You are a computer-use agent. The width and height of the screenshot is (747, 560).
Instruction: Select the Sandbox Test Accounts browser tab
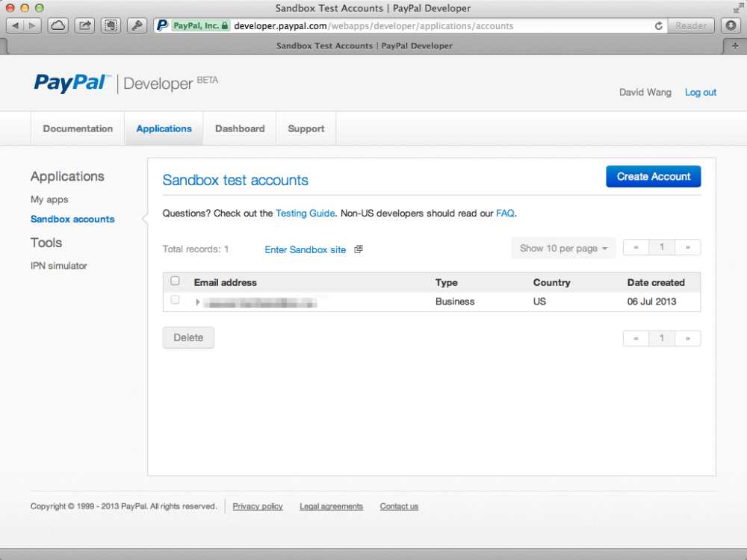pos(365,46)
